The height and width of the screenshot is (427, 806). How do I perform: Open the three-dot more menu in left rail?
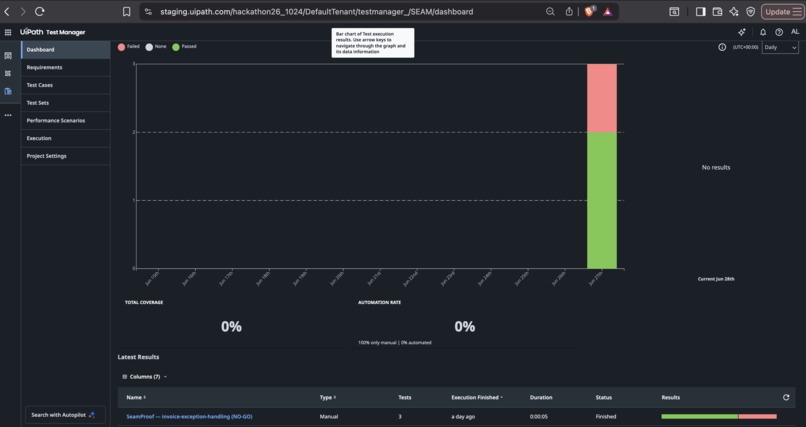pyautogui.click(x=8, y=115)
